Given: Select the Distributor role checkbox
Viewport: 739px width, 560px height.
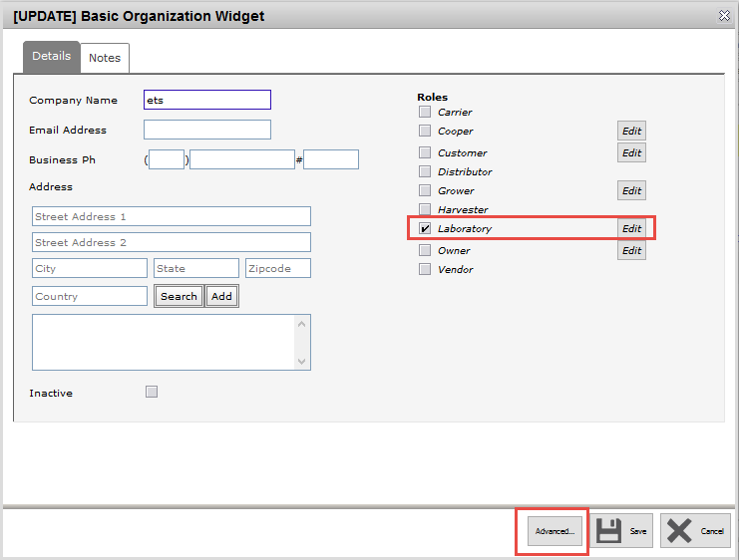Looking at the screenshot, I should pyautogui.click(x=425, y=171).
